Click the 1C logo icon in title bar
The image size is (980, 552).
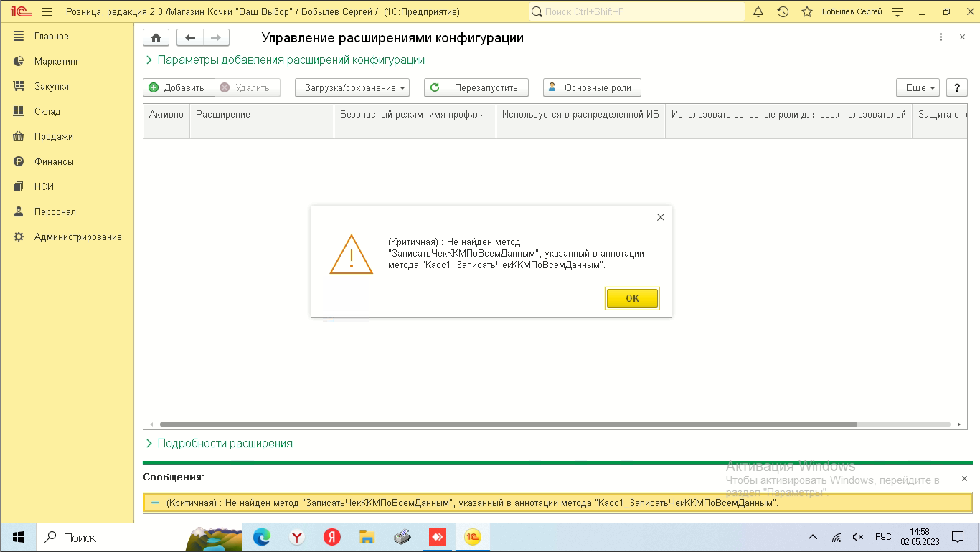pos(19,12)
